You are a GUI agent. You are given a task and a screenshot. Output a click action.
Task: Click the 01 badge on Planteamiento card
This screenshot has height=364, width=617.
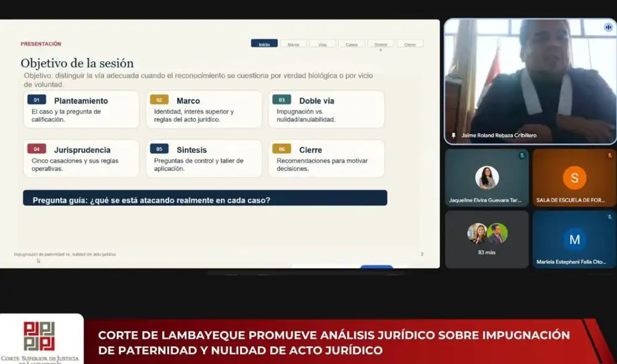pyautogui.click(x=36, y=99)
